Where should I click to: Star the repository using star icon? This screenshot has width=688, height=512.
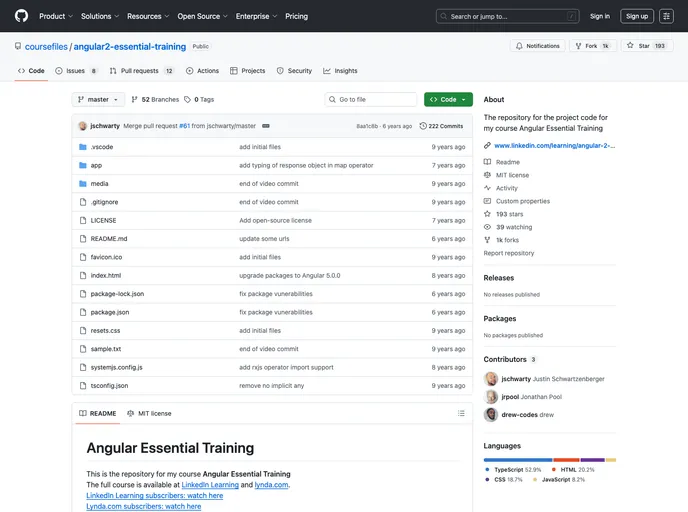point(630,45)
